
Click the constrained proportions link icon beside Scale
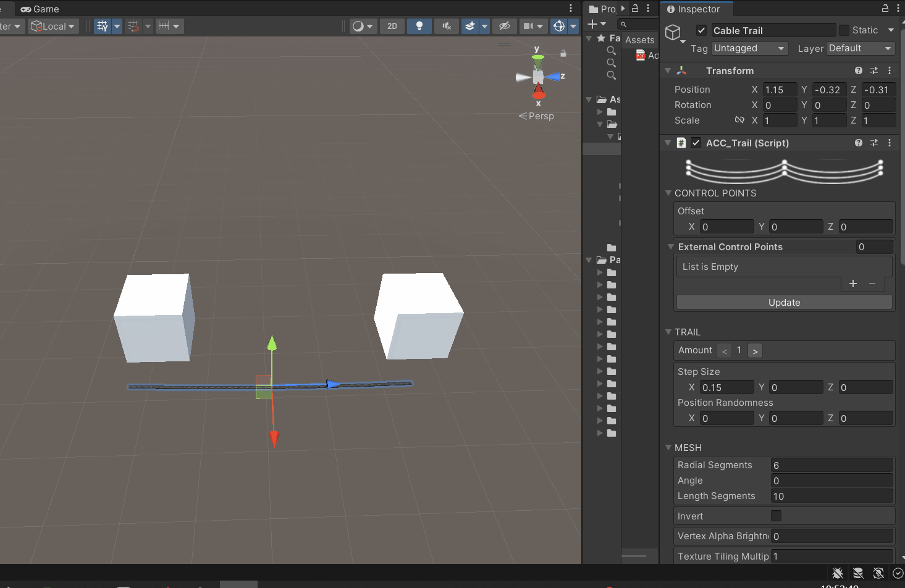click(x=739, y=120)
